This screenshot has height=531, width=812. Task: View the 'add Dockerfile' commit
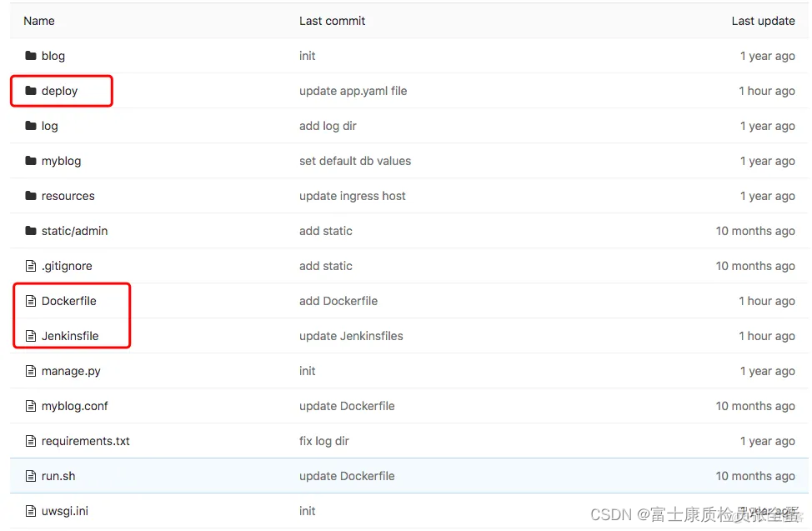pos(338,301)
